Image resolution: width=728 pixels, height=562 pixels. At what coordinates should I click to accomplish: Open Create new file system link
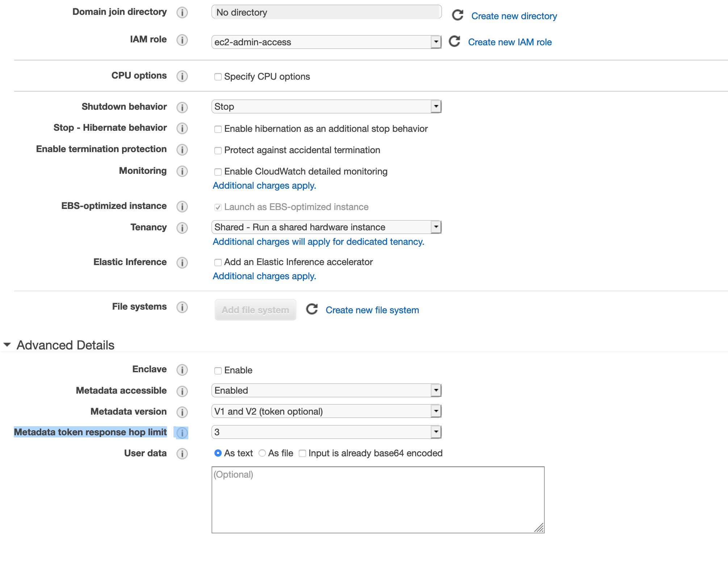372,310
